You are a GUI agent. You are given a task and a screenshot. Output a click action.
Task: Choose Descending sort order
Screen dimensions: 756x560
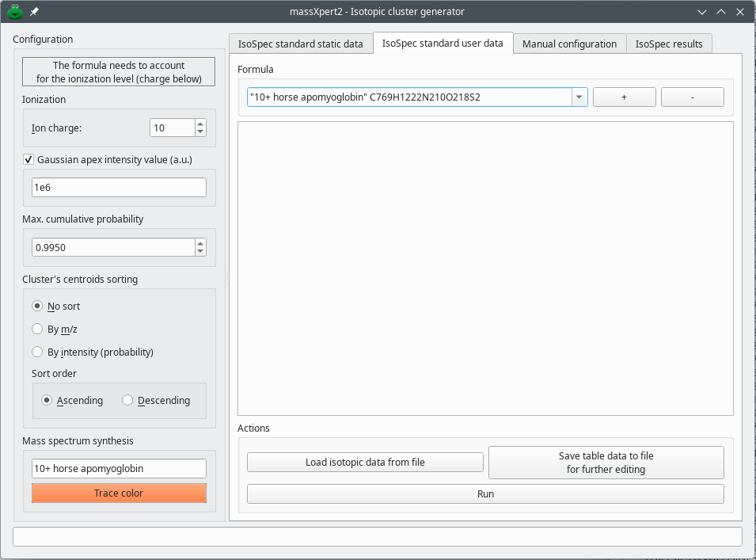point(127,401)
